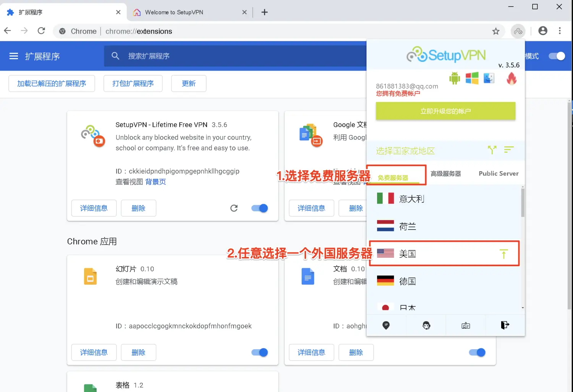Open the support headset icon in popup footer

click(426, 325)
